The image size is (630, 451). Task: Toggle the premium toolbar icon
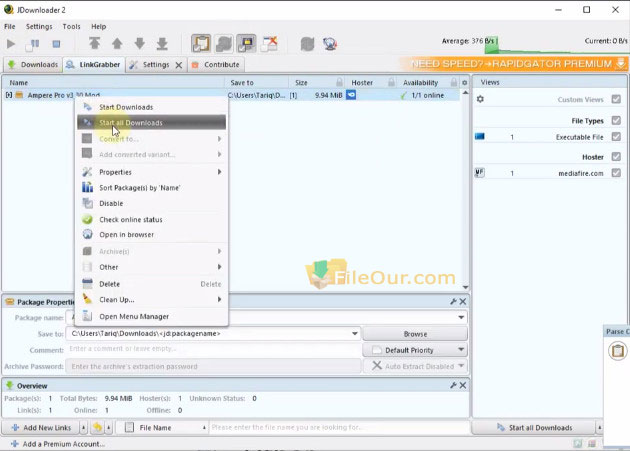[246, 43]
